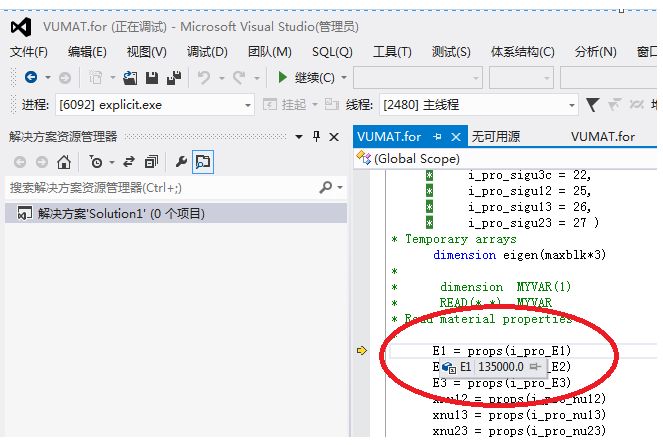Open the 分析(N) menu
663x445 pixels.
(x=595, y=52)
